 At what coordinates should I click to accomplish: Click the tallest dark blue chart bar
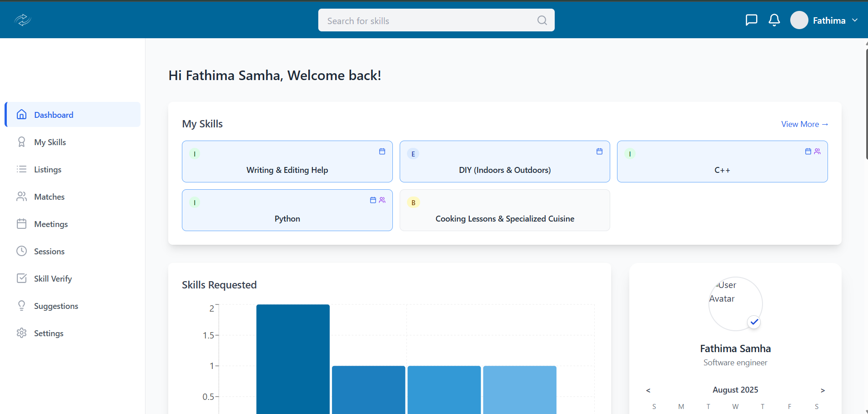[293, 358]
